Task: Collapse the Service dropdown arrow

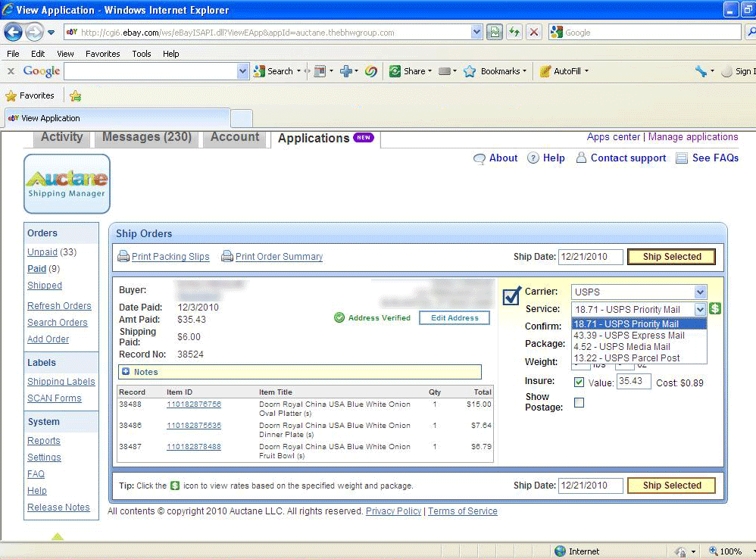Action: coord(700,309)
